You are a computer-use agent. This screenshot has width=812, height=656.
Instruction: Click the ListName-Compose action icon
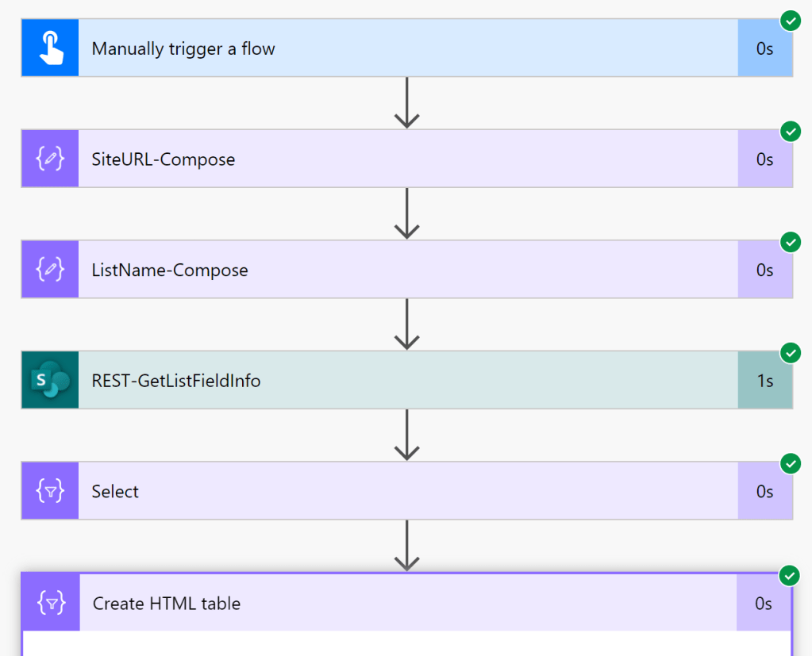tap(50, 270)
